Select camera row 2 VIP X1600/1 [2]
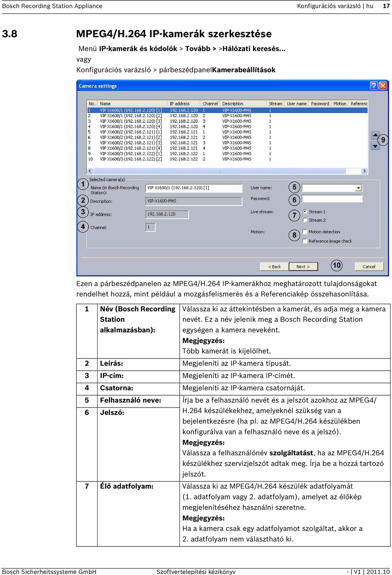392x575 pixels. click(x=227, y=116)
